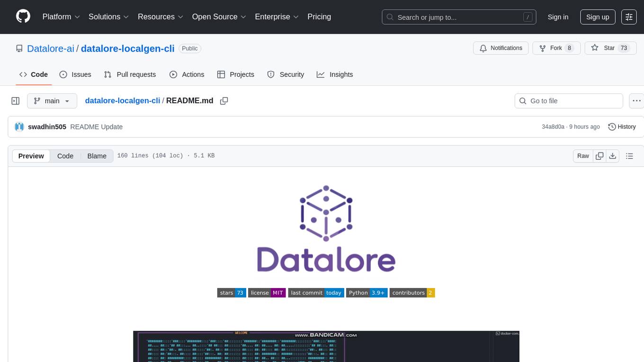Open the Pull requests tab
644x362 pixels.
coord(130,74)
